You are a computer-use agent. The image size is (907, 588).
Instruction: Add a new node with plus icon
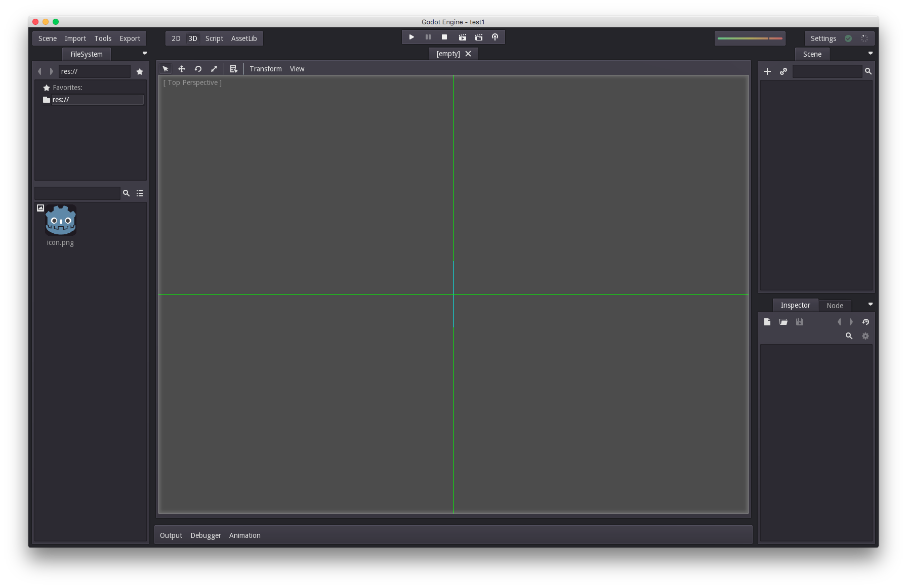(767, 71)
